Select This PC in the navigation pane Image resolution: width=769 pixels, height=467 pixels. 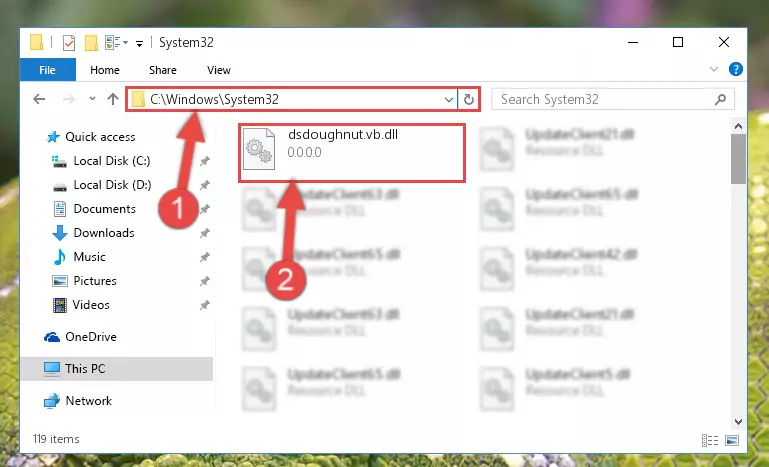click(85, 369)
